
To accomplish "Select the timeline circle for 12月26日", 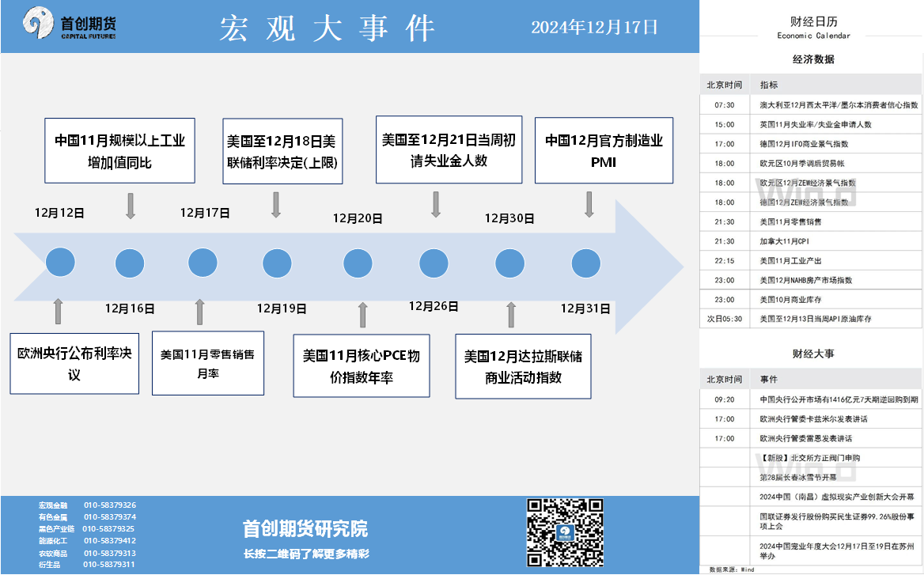I will tap(434, 263).
